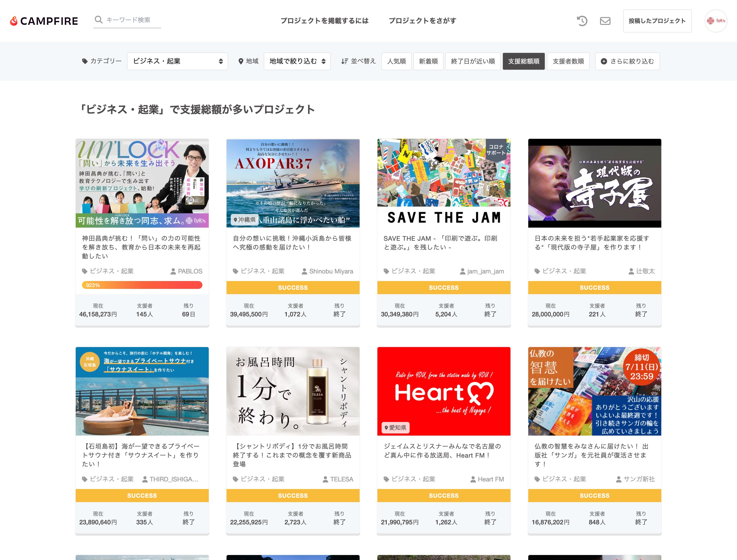Open 仏教の智慧を届けたい thumbnail
Screen dimensions: 737x560
point(594,391)
